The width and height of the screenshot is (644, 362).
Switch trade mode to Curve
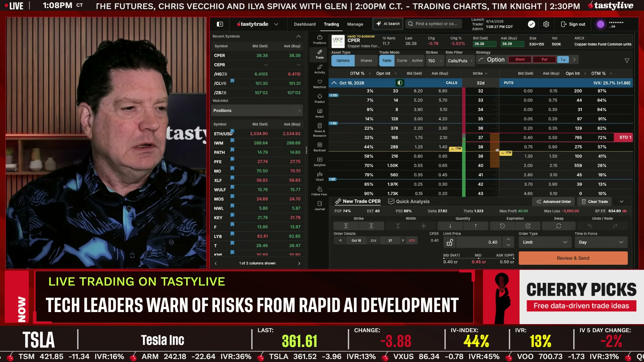402,61
